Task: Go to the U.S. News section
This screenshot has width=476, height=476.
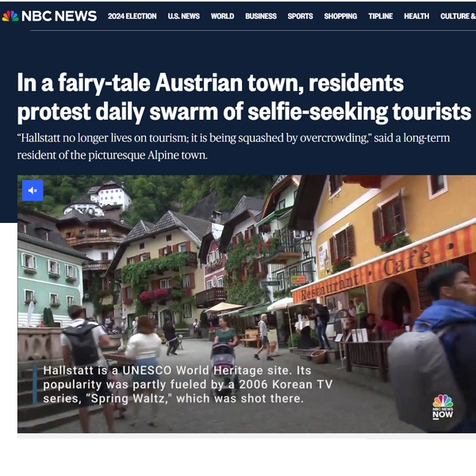Action: click(183, 16)
